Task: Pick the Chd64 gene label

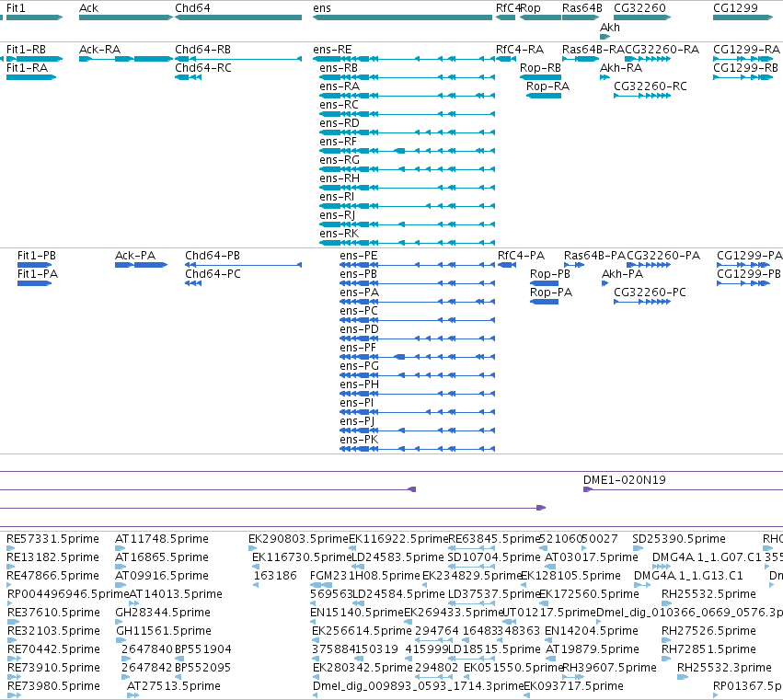Action: (x=192, y=8)
